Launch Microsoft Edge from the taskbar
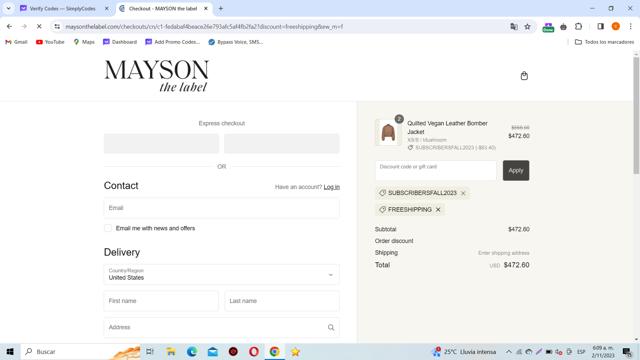Image resolution: width=640 pixels, height=360 pixels. point(191,351)
